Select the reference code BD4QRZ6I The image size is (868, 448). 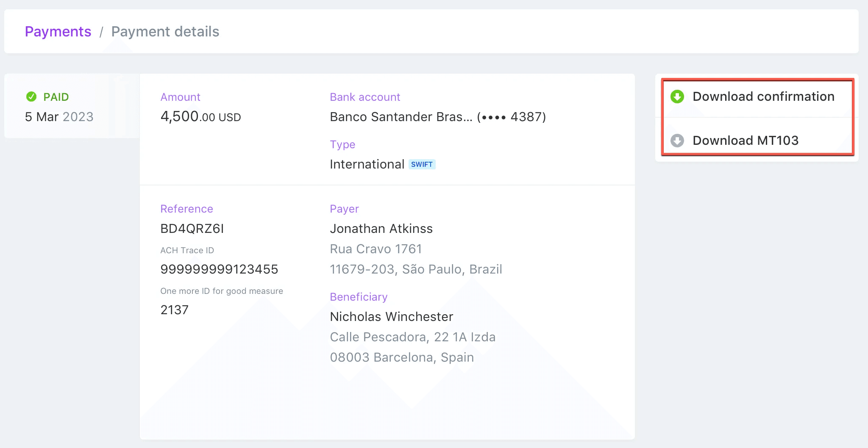click(192, 228)
